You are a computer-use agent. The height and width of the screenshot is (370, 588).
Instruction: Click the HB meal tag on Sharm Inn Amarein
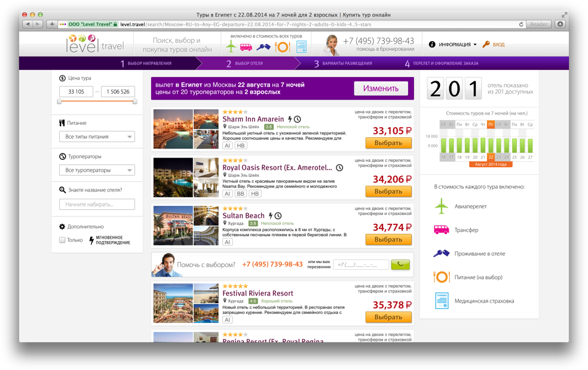[x=241, y=146]
